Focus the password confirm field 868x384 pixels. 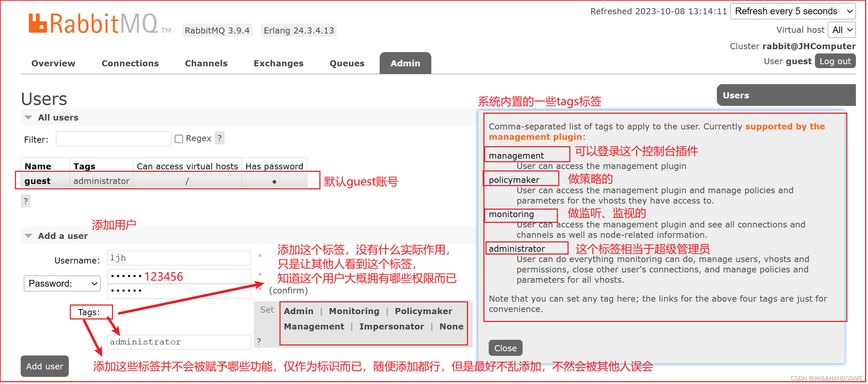click(x=179, y=291)
